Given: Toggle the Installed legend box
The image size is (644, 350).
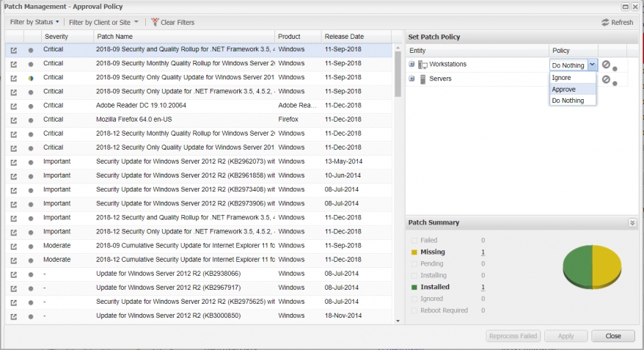Looking at the screenshot, I should (x=414, y=287).
